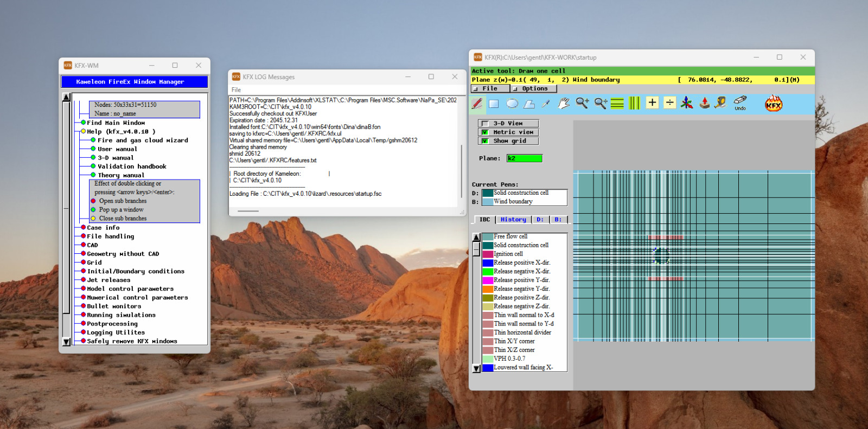868x429 pixels.
Task: Open Fire and gas cloud wizard
Action: click(143, 140)
